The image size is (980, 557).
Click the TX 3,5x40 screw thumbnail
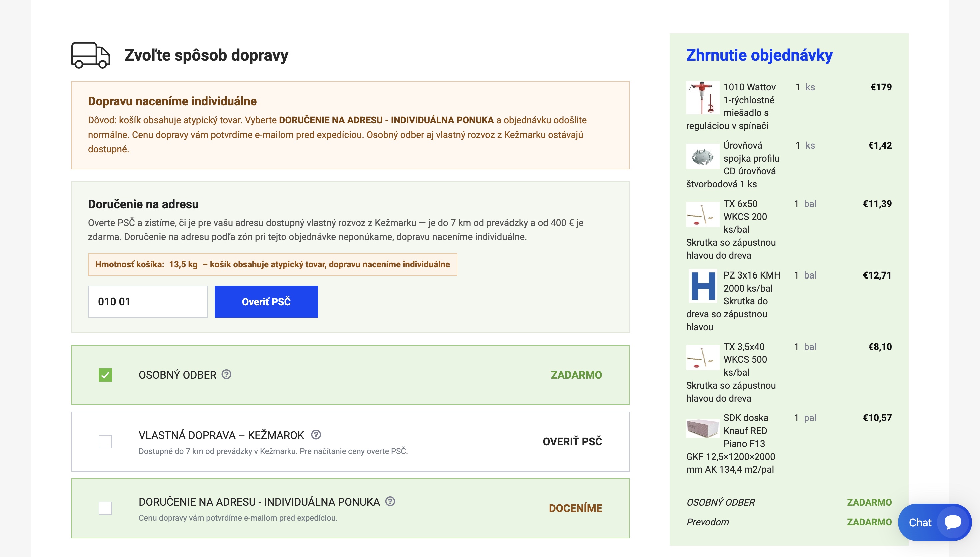(703, 357)
